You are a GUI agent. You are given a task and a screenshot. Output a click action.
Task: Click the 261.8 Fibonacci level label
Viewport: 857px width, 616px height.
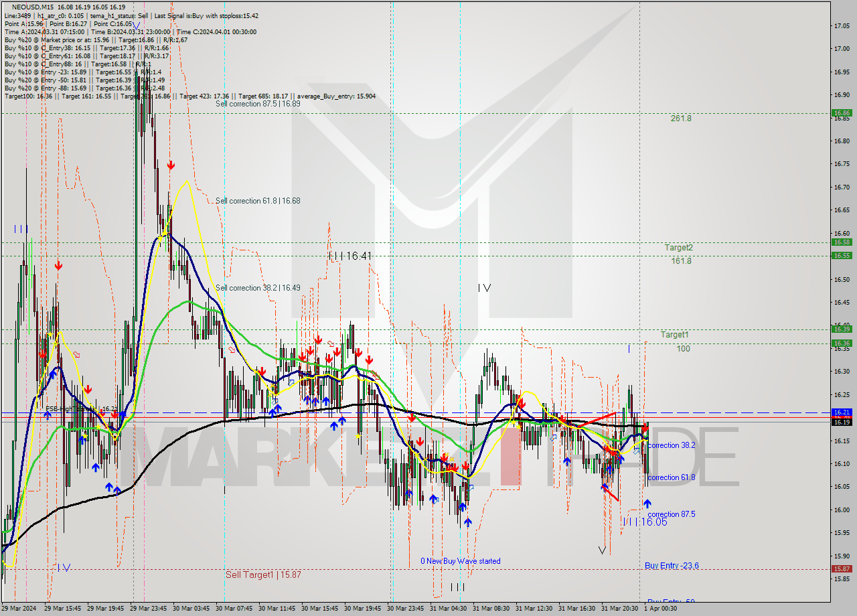(681, 119)
